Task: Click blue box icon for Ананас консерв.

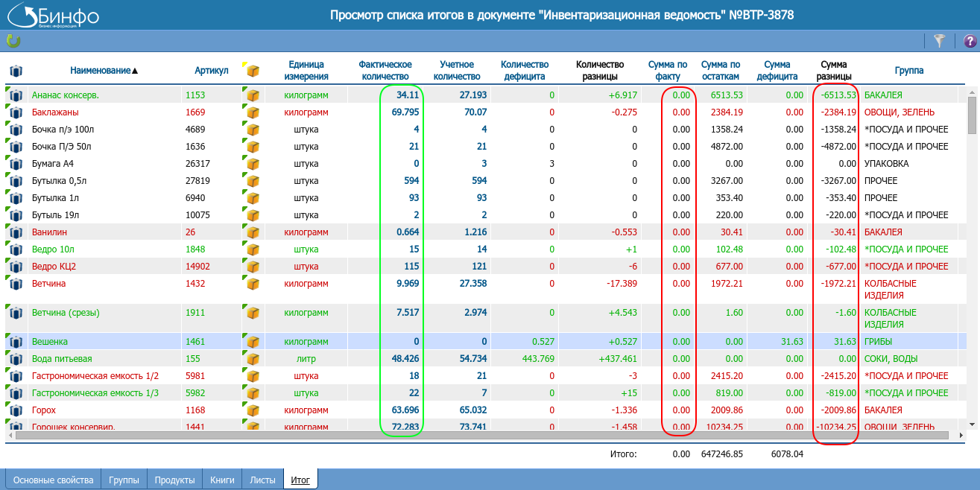Action: click(x=16, y=95)
